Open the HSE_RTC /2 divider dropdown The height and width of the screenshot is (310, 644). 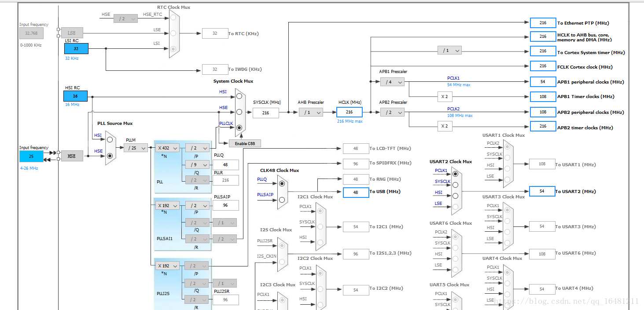[x=125, y=18]
